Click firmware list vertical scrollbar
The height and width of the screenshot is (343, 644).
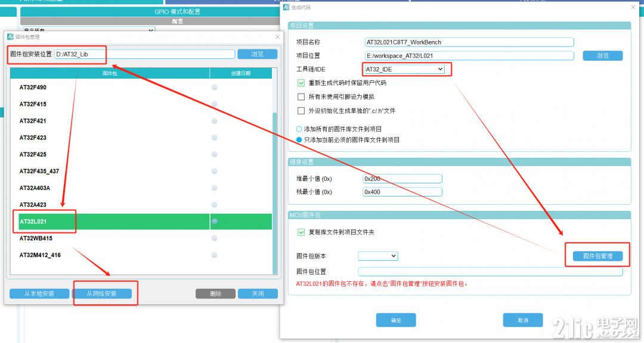[x=275, y=193]
